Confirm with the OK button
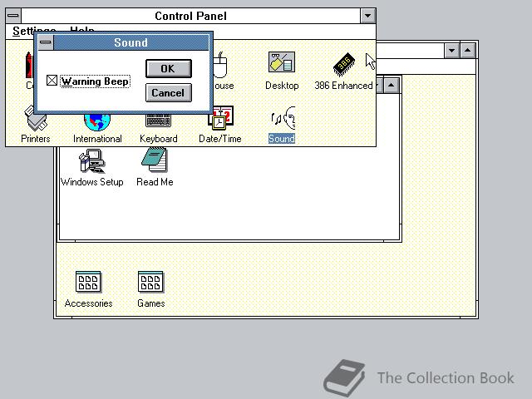This screenshot has height=399, width=532. pyautogui.click(x=169, y=68)
